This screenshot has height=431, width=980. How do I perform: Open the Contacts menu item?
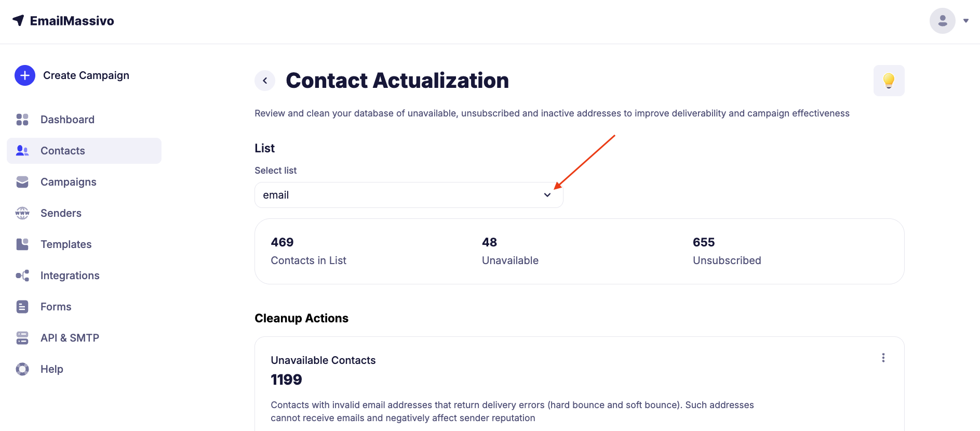pyautogui.click(x=63, y=151)
